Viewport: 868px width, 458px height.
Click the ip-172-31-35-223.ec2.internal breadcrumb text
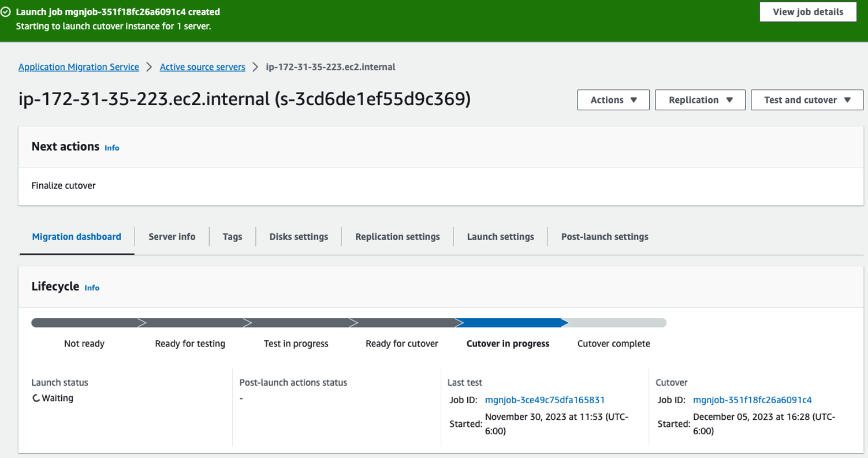[x=330, y=67]
